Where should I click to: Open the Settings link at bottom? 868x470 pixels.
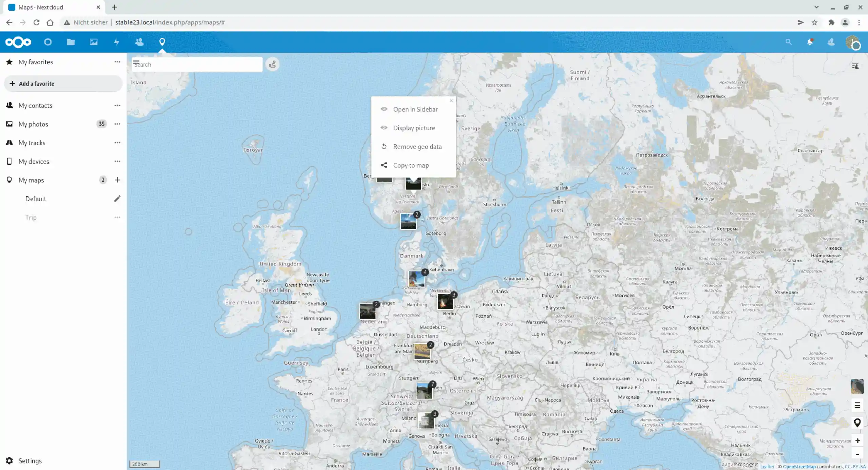(x=30, y=461)
